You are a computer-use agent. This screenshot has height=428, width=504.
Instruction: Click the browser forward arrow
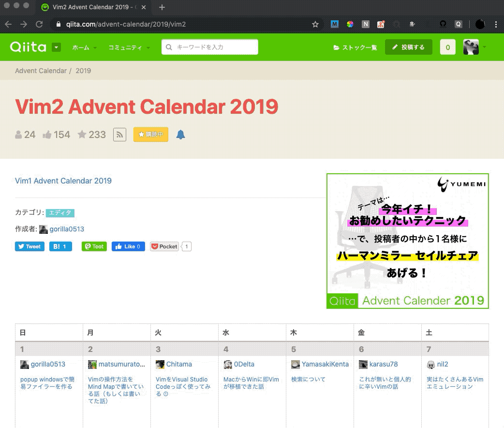24,24
